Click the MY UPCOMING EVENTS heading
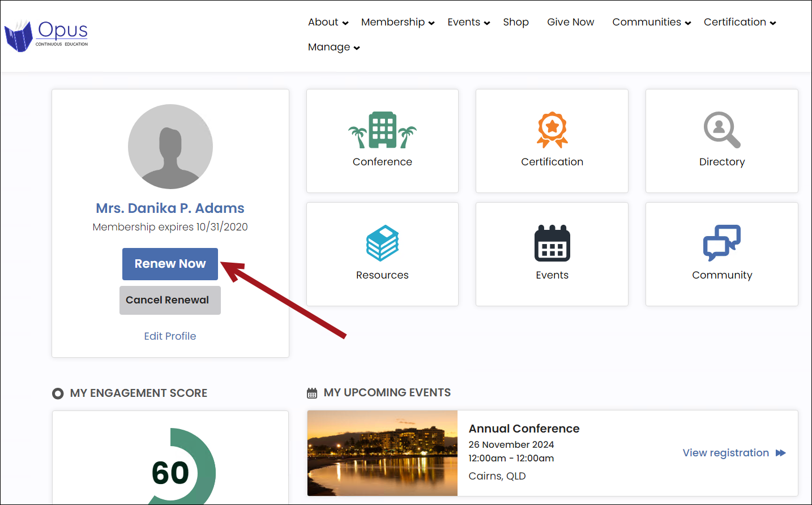The image size is (812, 505). click(x=387, y=393)
